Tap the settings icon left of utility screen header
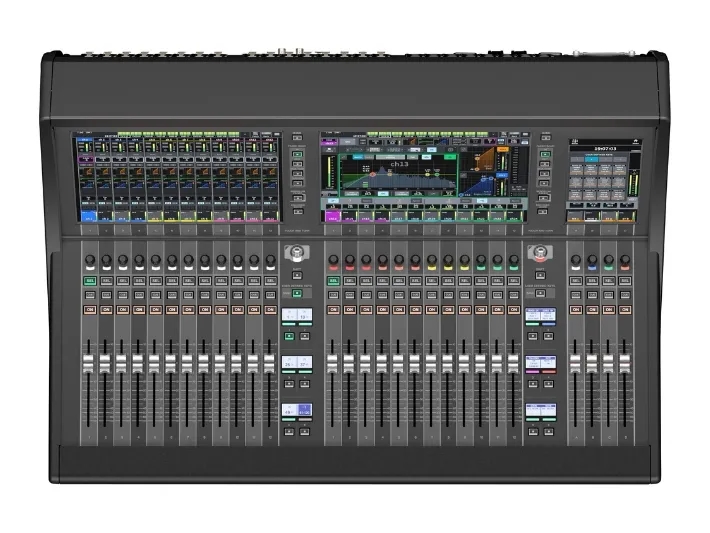This screenshot has width=710, height=533. 575,142
